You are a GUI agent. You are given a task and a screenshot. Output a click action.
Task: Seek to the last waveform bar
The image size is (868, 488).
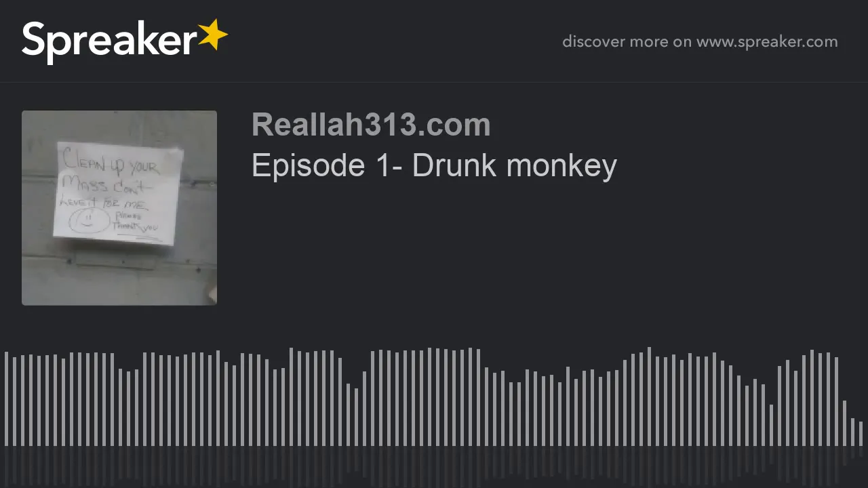[861, 434]
